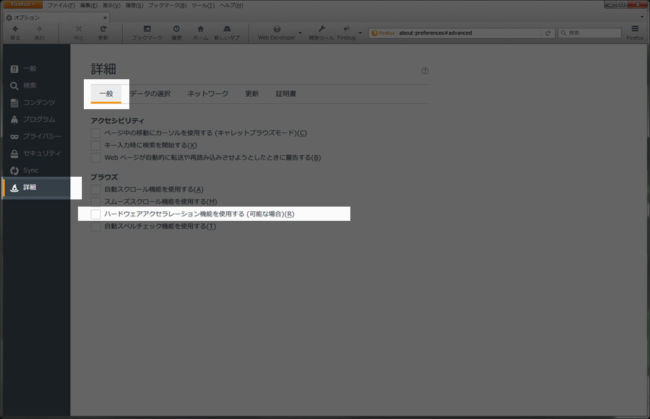Open the 検索 (Search) category in the sidebar
Image resolution: width=650 pixels, height=419 pixels.
(x=36, y=85)
